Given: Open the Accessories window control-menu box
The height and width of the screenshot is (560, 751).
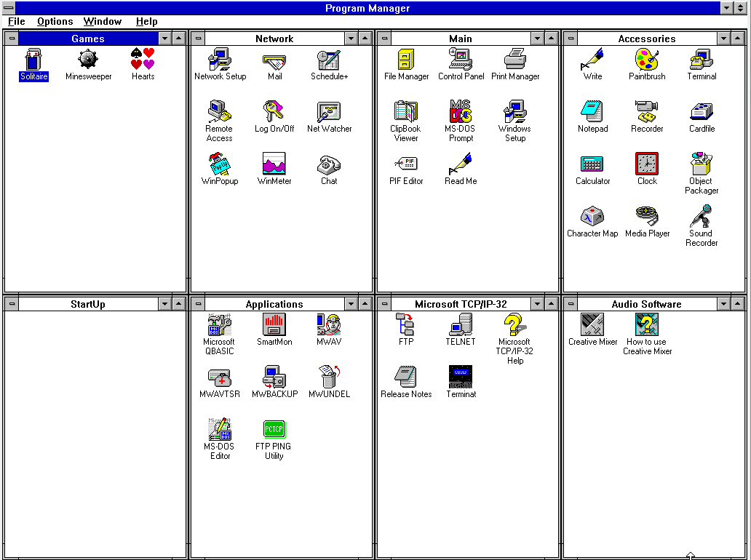Looking at the screenshot, I should pyautogui.click(x=571, y=39).
